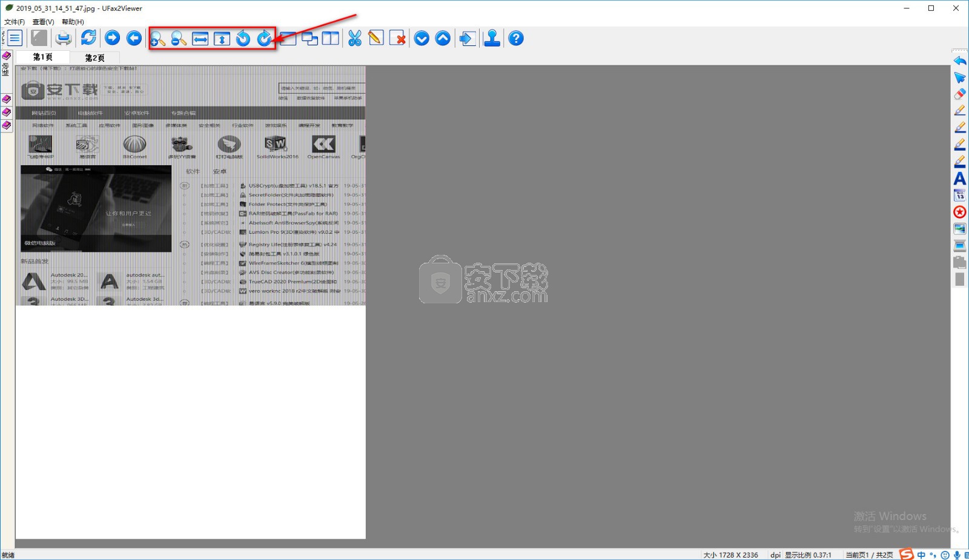Zoom out with the magnifier minus
The width and height of the screenshot is (969, 560).
179,39
